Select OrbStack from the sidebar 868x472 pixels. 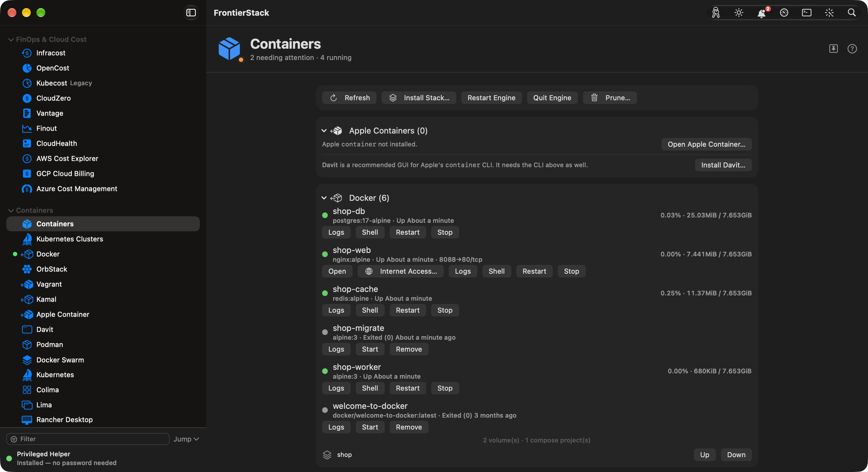tap(103, 269)
